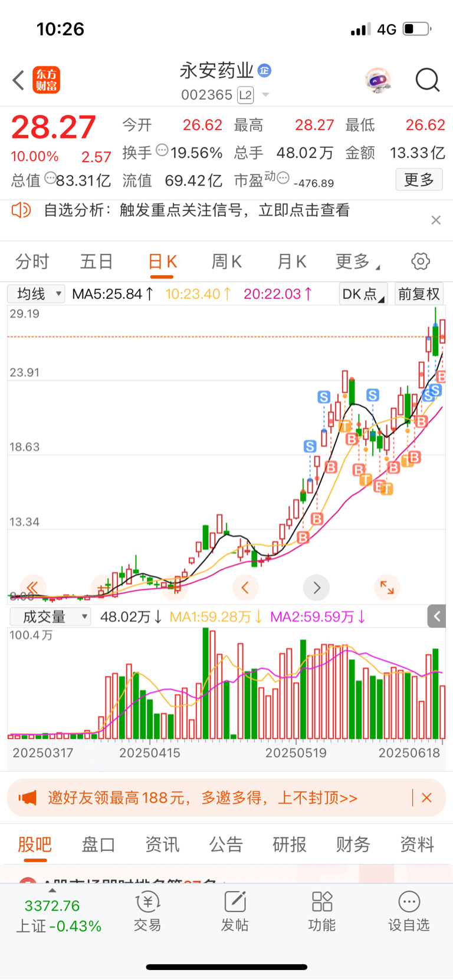Image resolution: width=453 pixels, height=980 pixels.
Task: Click the 更多 button in quote panel
Action: pyautogui.click(x=419, y=180)
